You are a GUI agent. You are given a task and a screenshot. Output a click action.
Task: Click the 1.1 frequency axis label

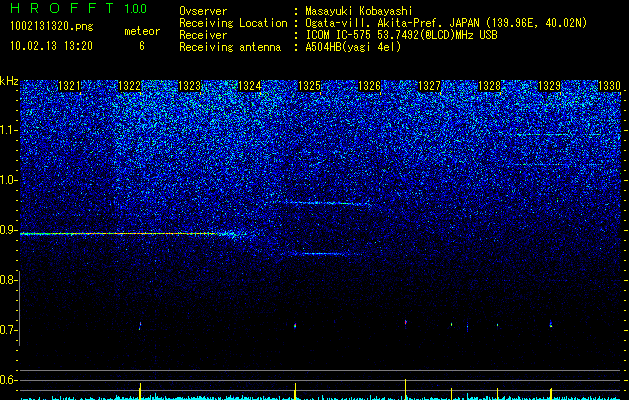coord(7,130)
